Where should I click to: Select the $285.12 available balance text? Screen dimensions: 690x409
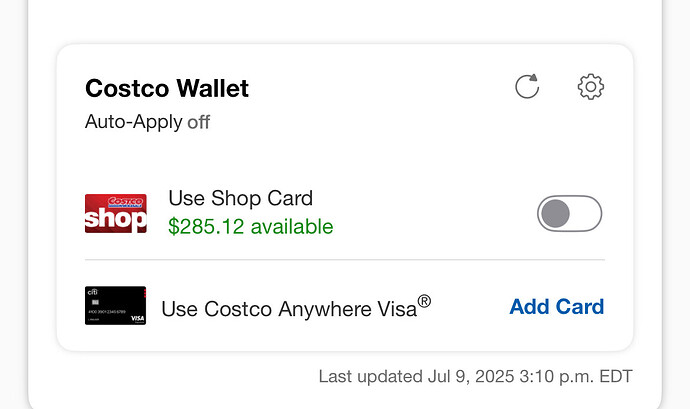tap(251, 227)
